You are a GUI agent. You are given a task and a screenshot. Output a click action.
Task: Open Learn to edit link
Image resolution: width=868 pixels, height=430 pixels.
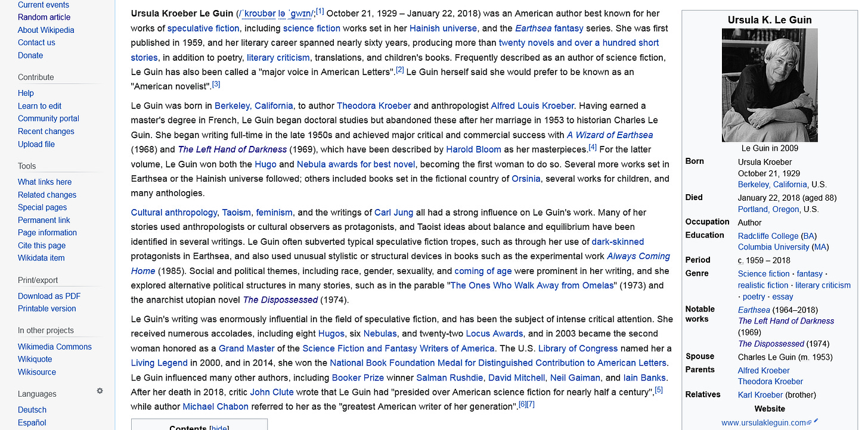point(39,106)
